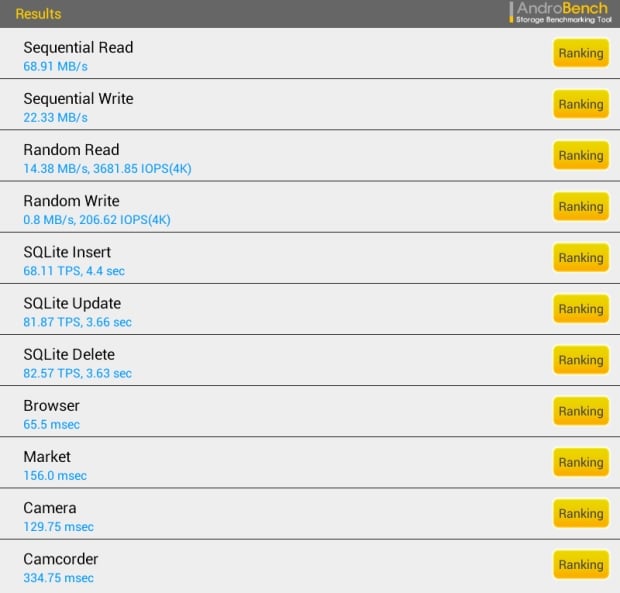Select the Results header title
The width and height of the screenshot is (620, 593).
(38, 14)
